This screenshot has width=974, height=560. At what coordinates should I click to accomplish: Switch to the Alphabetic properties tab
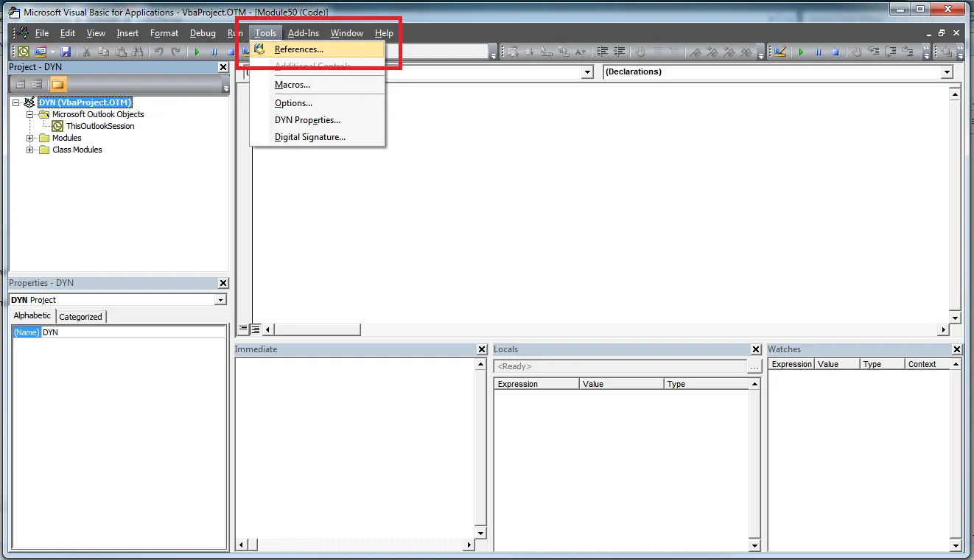coord(32,315)
